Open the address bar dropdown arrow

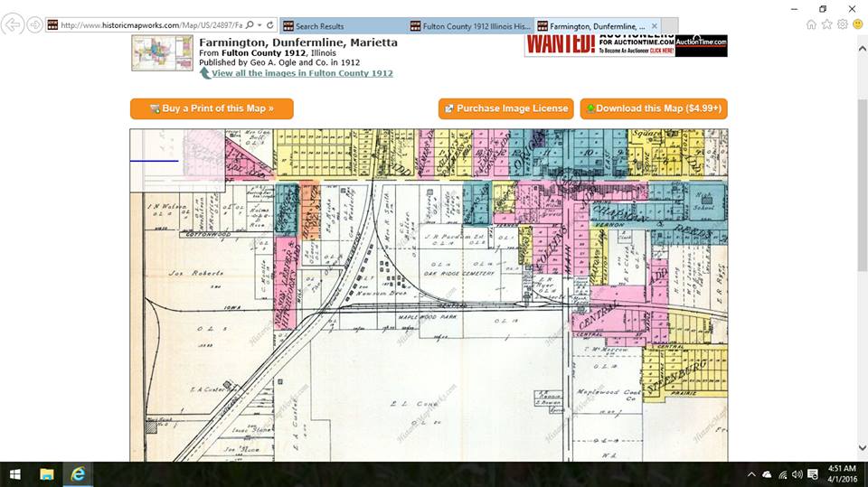click(259, 25)
